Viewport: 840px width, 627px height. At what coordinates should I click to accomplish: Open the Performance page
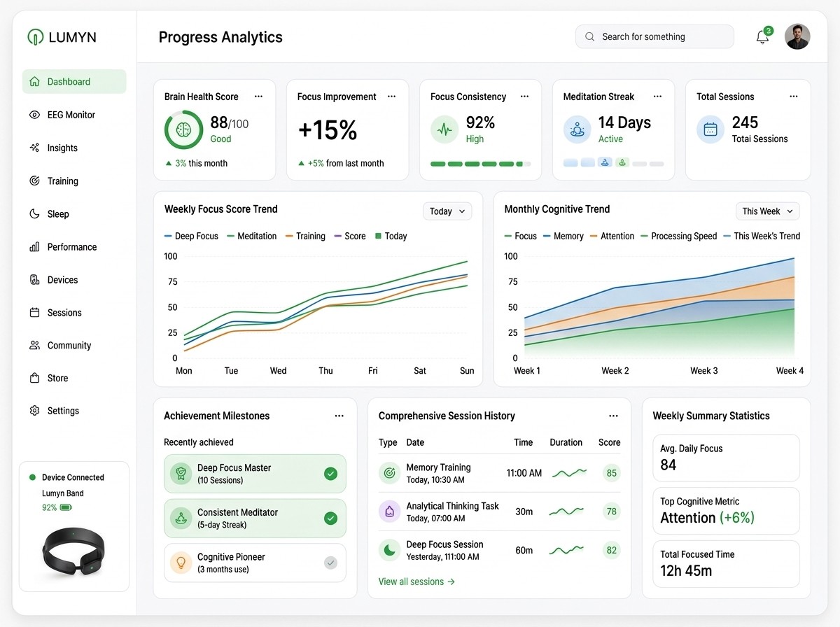(x=74, y=247)
